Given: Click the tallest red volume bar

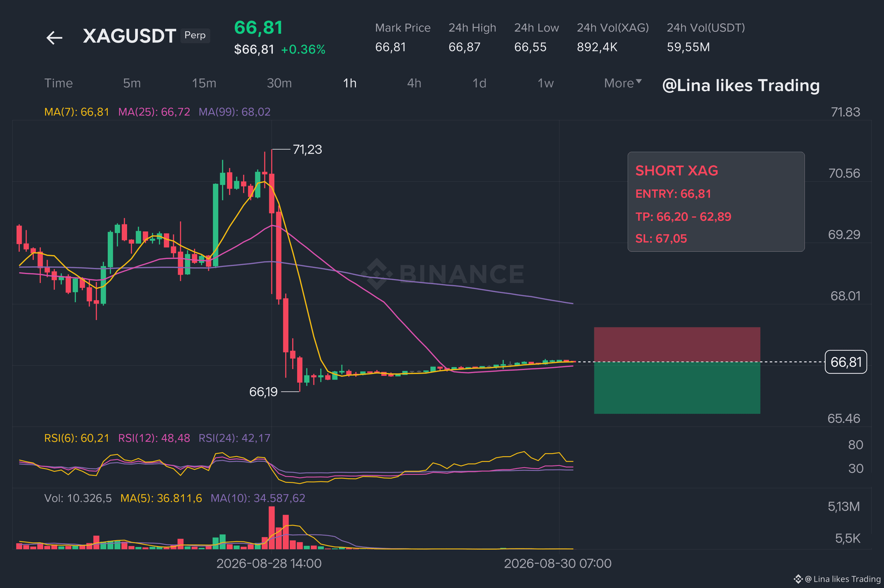Looking at the screenshot, I should click(x=272, y=528).
